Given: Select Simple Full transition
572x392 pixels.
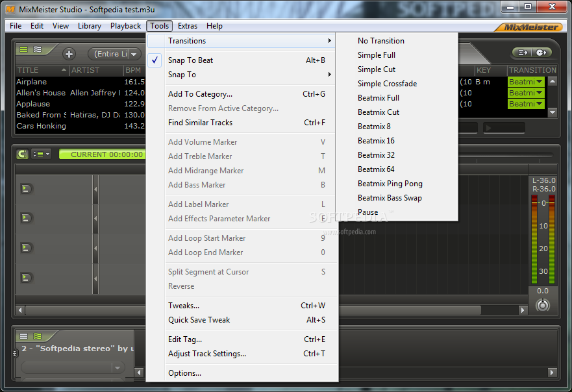Looking at the screenshot, I should pos(397,55).
